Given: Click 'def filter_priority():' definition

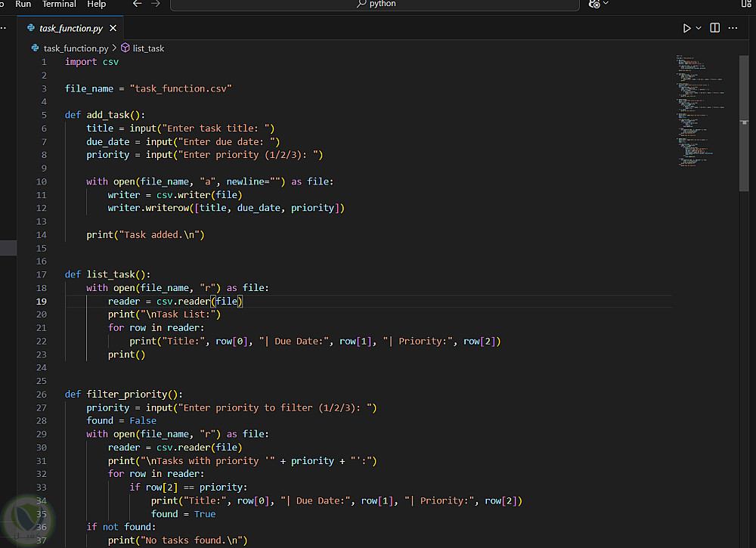Looking at the screenshot, I should tap(123, 395).
